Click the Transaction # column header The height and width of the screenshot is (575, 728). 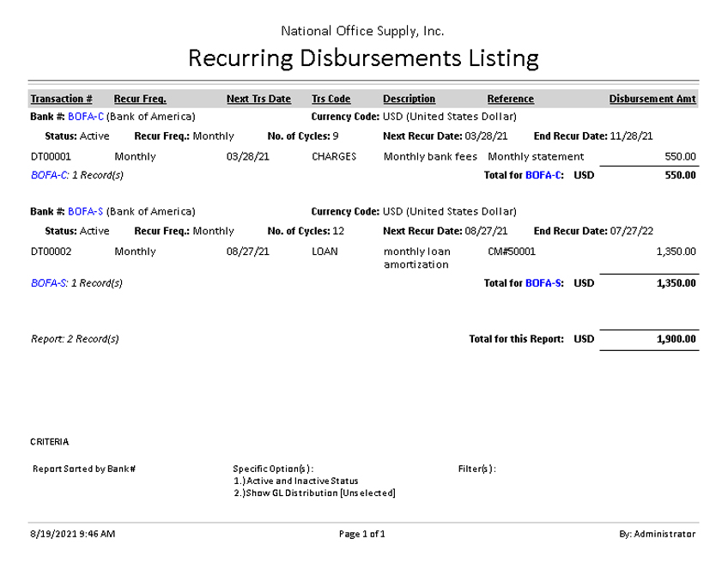[x=61, y=99]
